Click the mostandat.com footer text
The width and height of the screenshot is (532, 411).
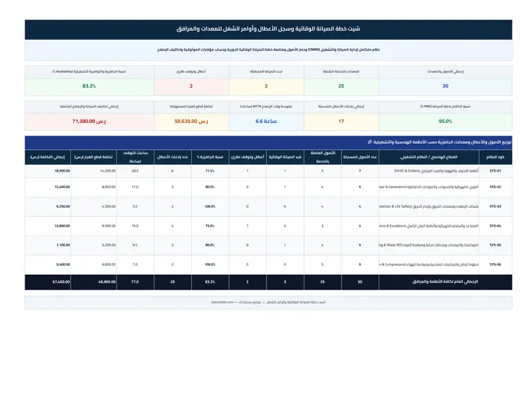tap(222, 302)
